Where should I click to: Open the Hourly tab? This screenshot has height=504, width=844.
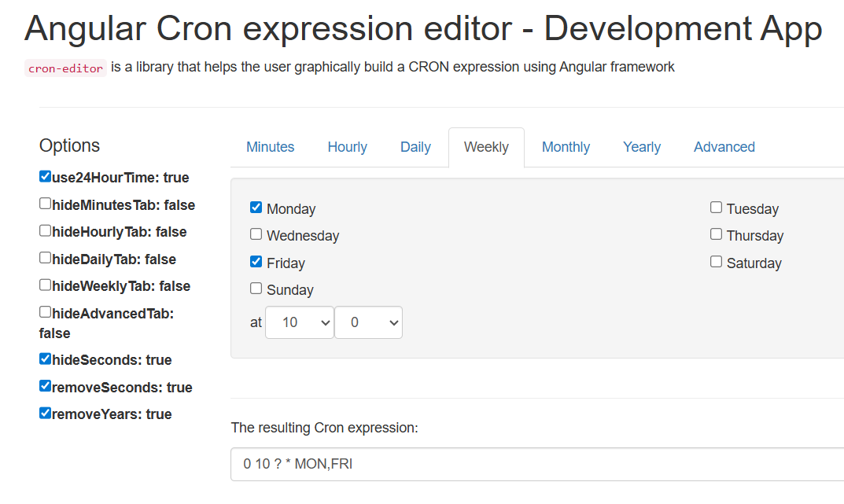pos(347,147)
